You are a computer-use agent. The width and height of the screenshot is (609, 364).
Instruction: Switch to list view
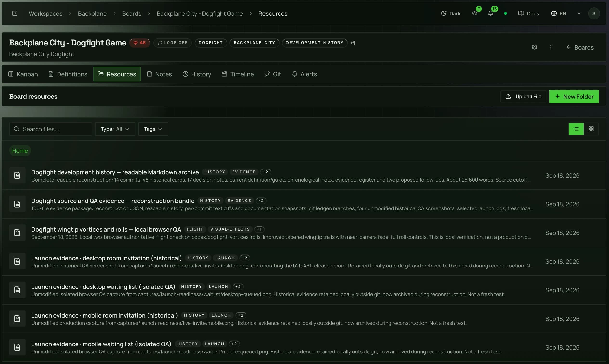(576, 129)
